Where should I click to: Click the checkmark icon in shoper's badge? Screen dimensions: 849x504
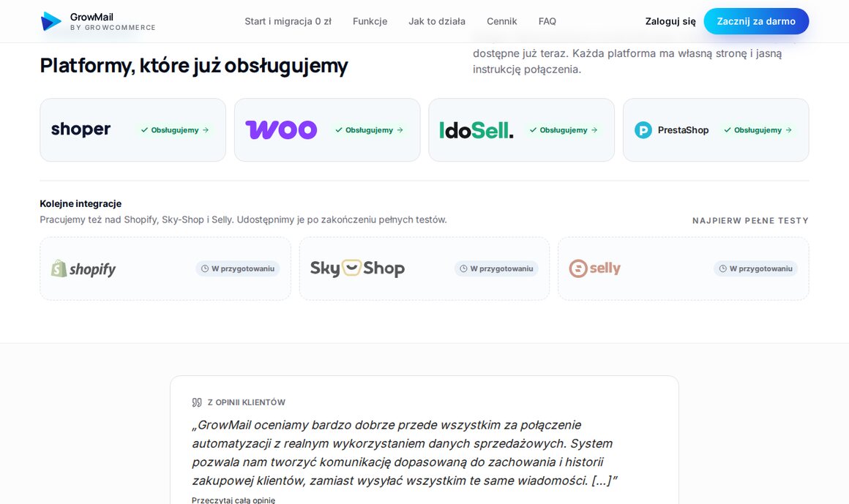click(x=145, y=130)
